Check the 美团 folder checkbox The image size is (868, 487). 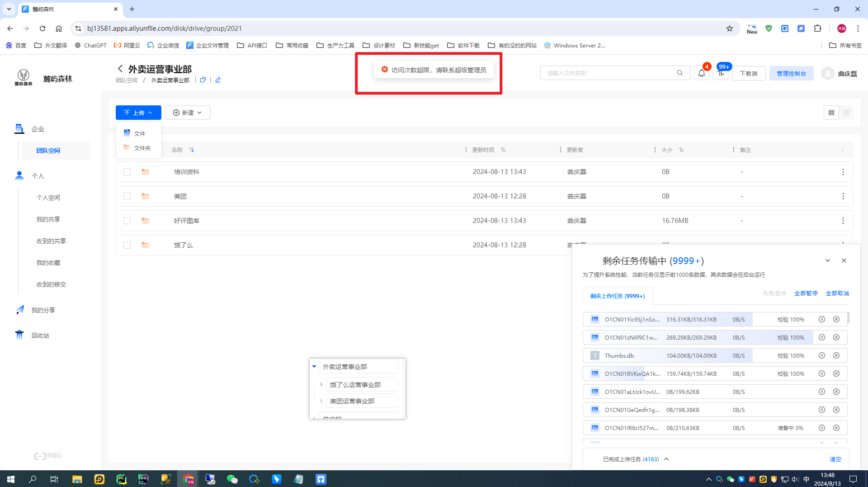pos(127,196)
